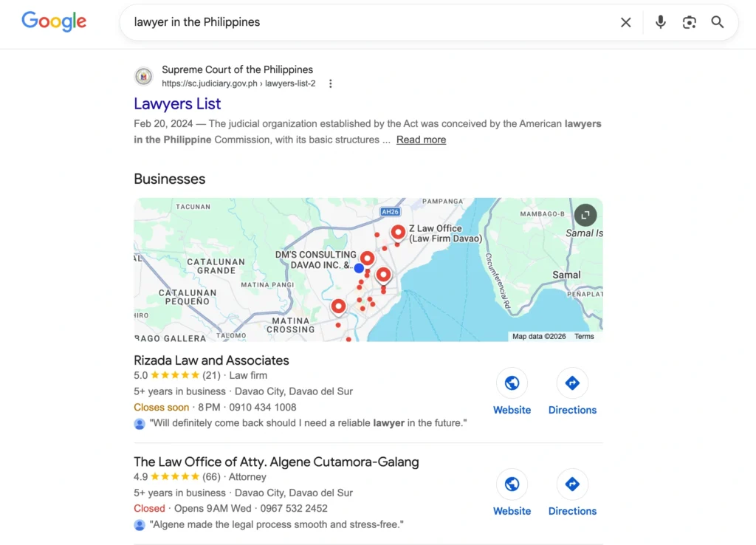Click Rizada reviewer avatar icon
Screen dimensions: 756x545
click(140, 424)
